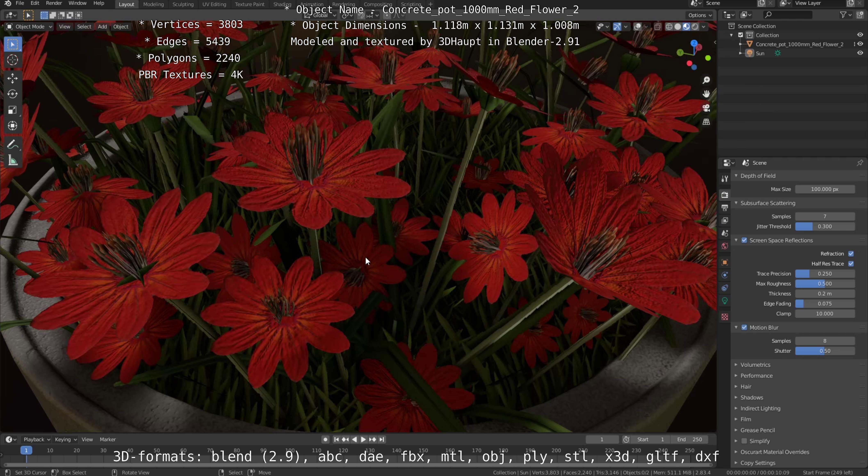Adjust the Max Roughness slider
Viewport: 868px width, 476px height.
(825, 284)
